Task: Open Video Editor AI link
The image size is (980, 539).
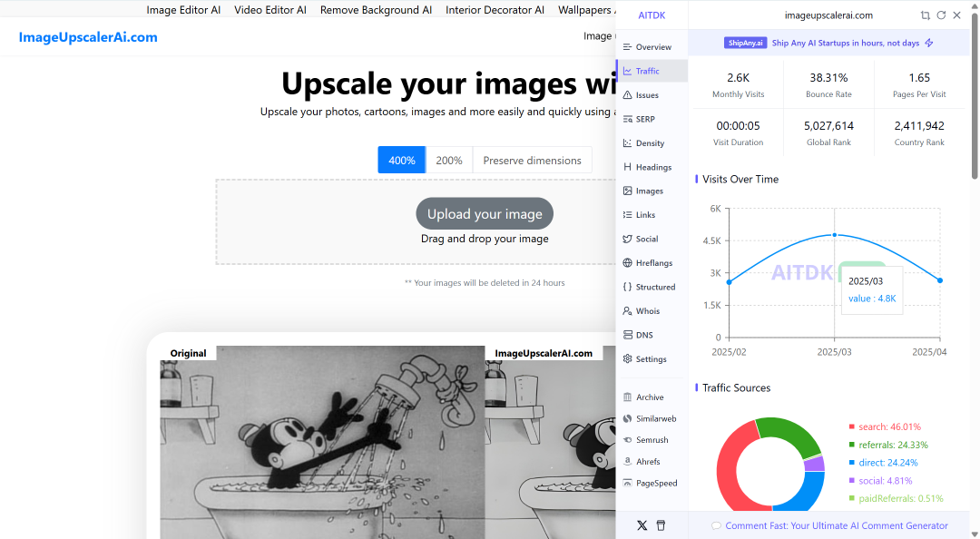Action: pyautogui.click(x=270, y=10)
